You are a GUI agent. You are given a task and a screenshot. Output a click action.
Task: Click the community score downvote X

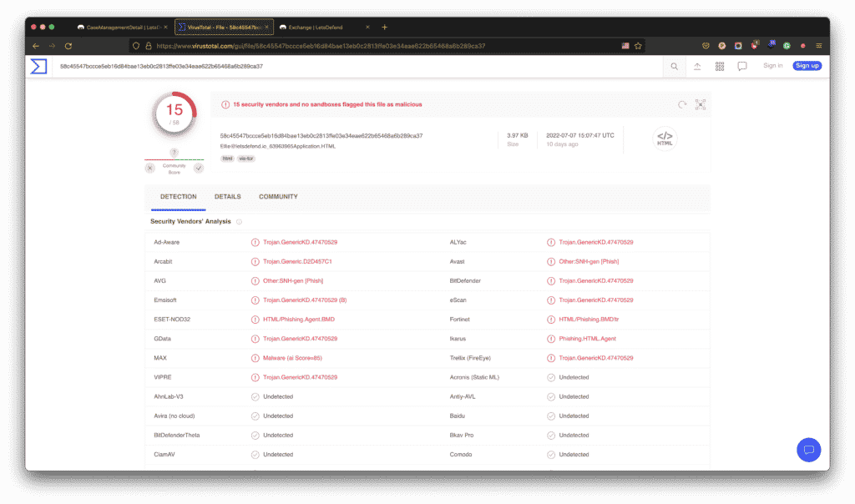150,169
